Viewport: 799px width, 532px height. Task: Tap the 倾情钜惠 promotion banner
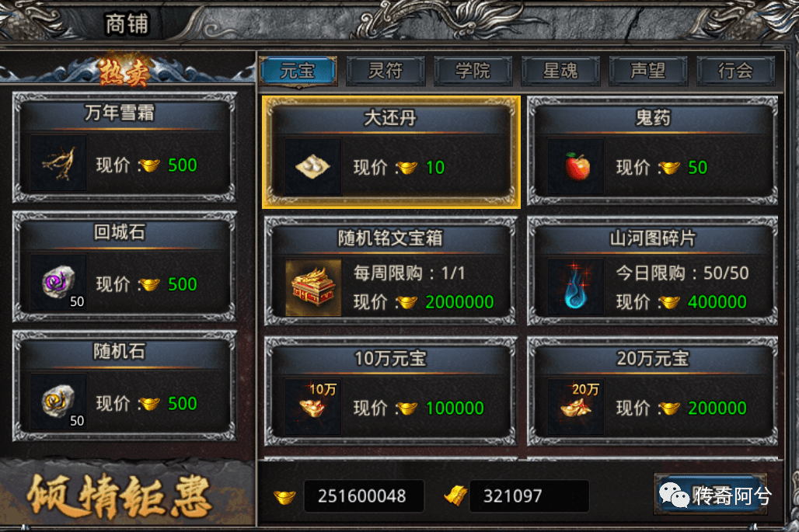click(120, 495)
